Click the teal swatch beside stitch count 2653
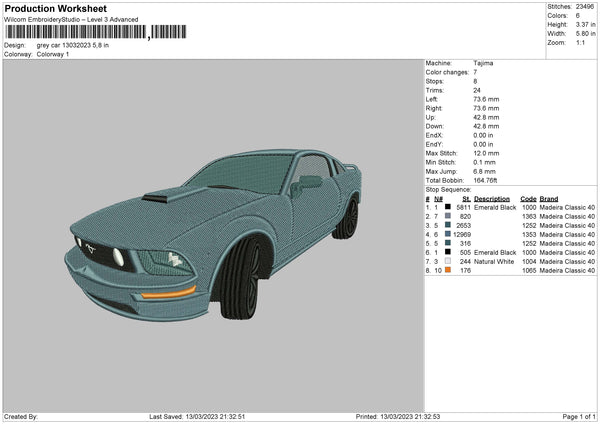This screenshot has width=600, height=424. (x=447, y=225)
